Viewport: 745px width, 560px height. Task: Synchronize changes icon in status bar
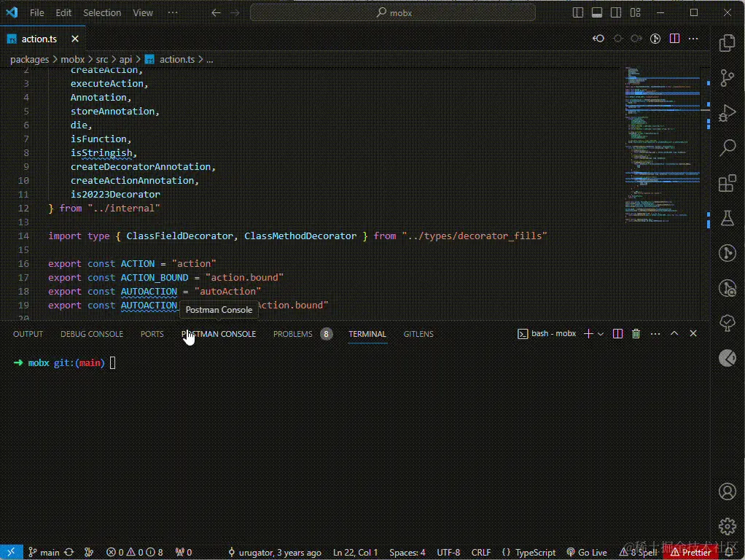(69, 553)
